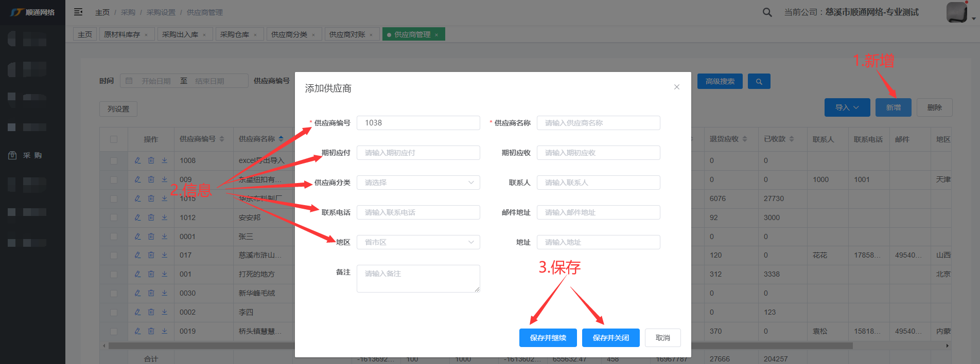This screenshot has width=980, height=364.
Task: Click the 取消 button in dialog
Action: 662,338
